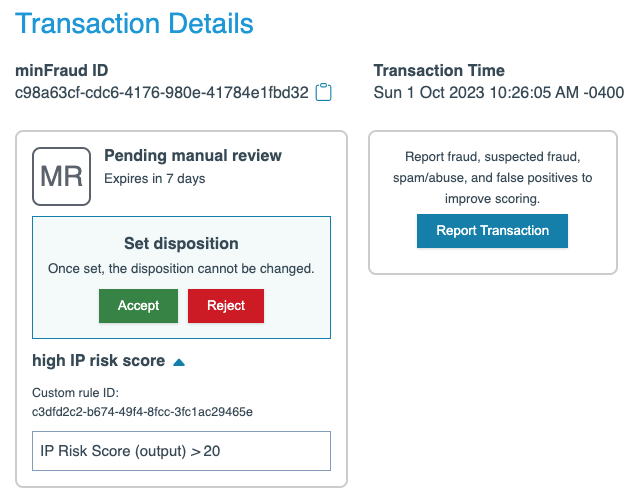The height and width of the screenshot is (496, 632).
Task: Collapse rule details using the triangle caret
Action: click(179, 362)
